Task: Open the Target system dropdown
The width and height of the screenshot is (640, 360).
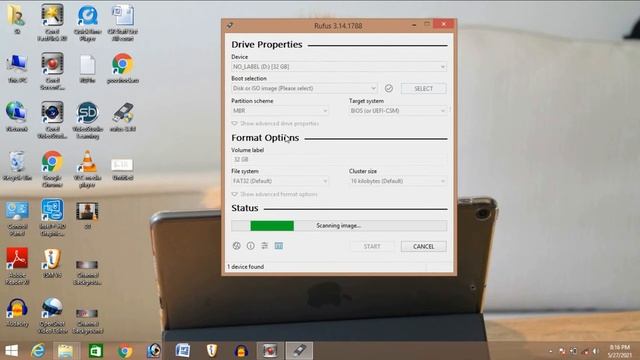Action: (x=398, y=111)
